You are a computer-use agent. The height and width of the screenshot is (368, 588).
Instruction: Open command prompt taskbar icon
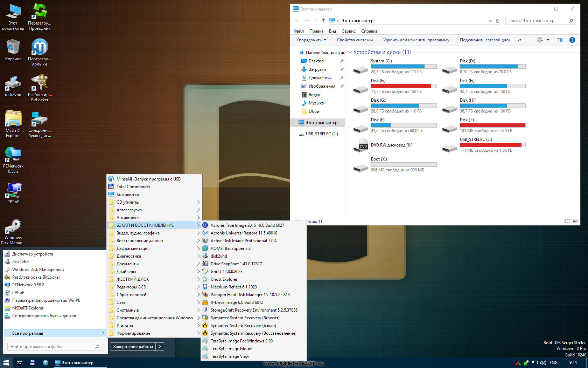20,363
